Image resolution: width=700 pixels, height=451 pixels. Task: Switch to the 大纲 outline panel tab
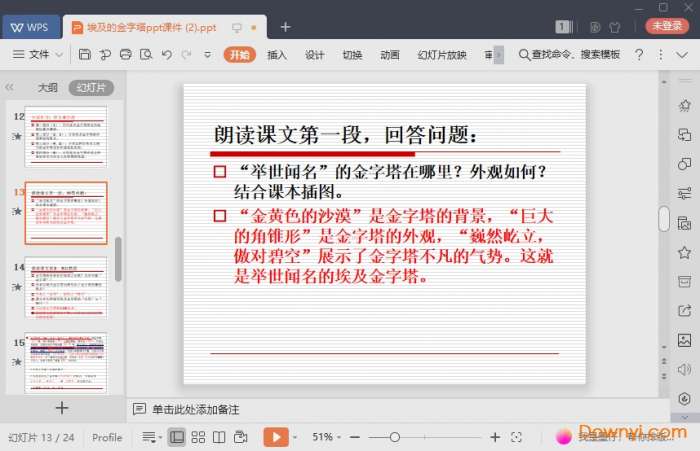pos(47,88)
